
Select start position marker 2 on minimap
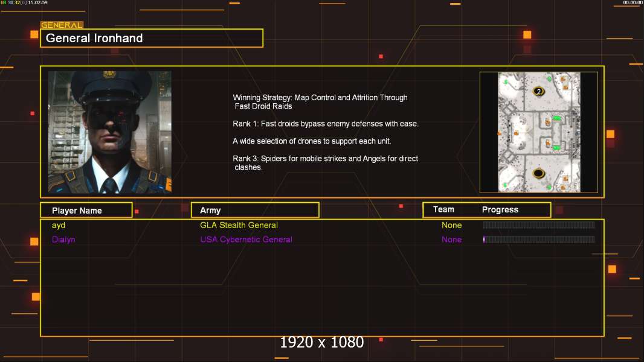click(538, 92)
